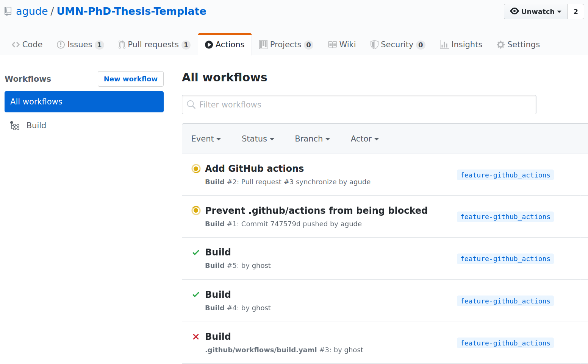588x364 pixels.
Task: Click branch label on Add GitHub actions row
Action: [505, 175]
